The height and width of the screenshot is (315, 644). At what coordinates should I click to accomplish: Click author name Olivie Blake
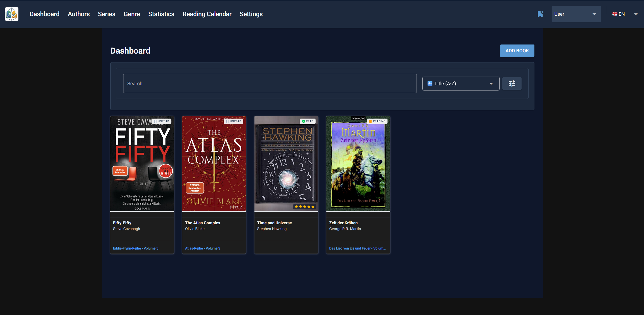(195, 229)
